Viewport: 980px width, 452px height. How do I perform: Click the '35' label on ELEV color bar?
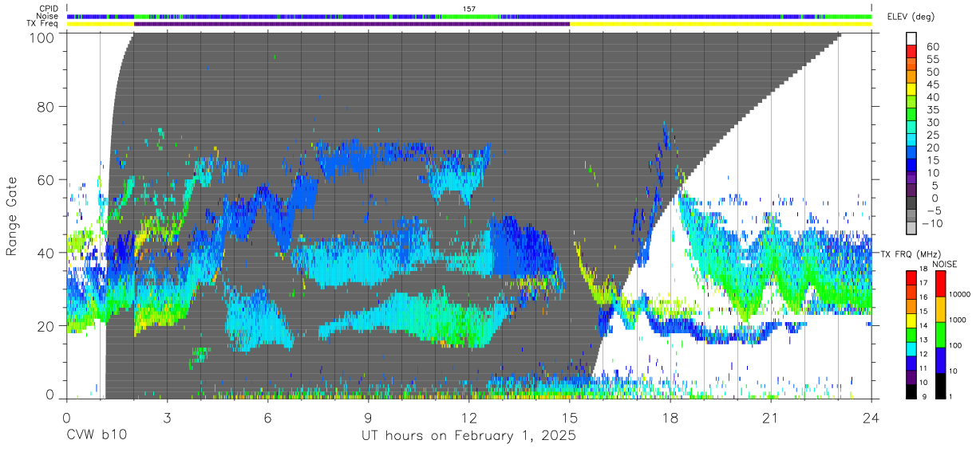[x=934, y=110]
